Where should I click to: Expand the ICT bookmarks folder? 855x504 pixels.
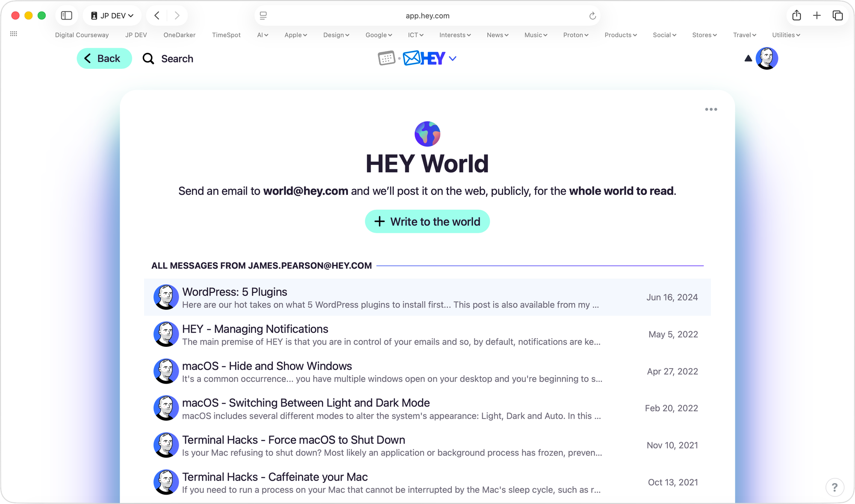(x=416, y=35)
